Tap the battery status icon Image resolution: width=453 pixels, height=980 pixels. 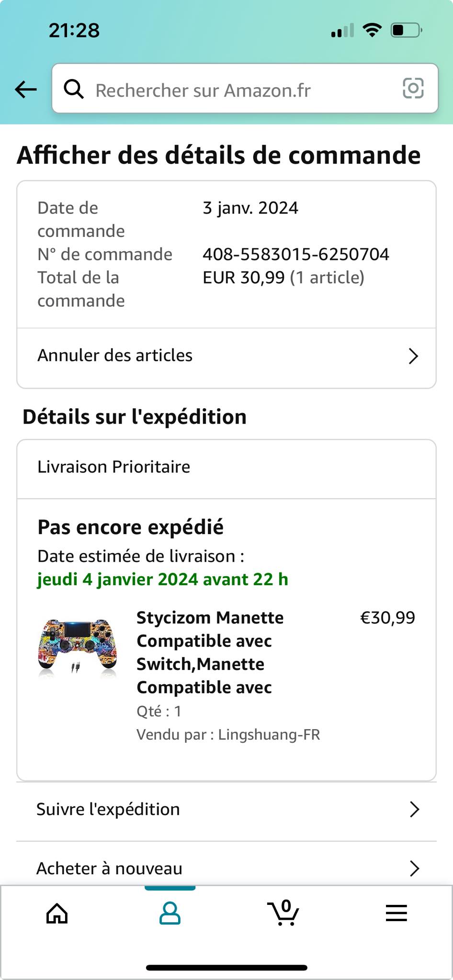click(x=406, y=30)
